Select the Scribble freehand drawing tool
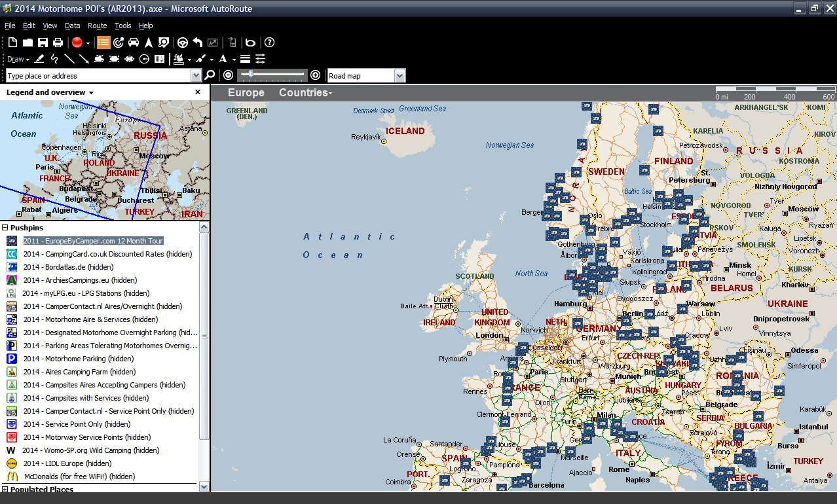Viewport: 837px width, 504px height. [54, 59]
